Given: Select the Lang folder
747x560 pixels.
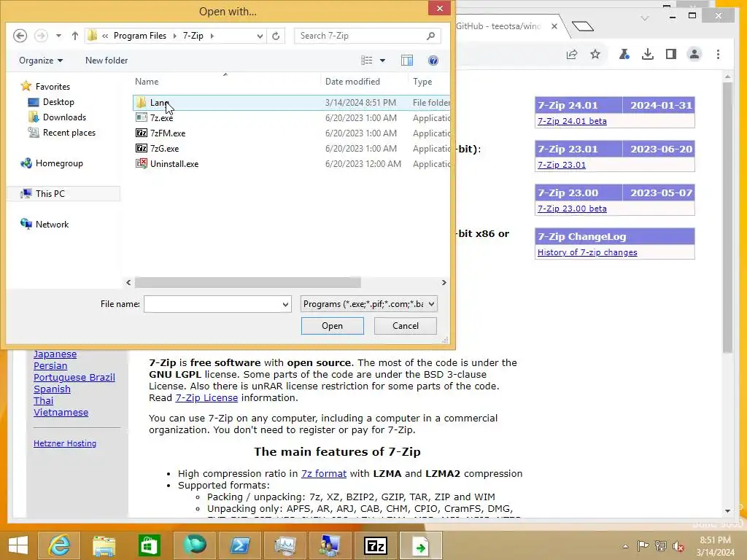Looking at the screenshot, I should (x=291, y=102).
